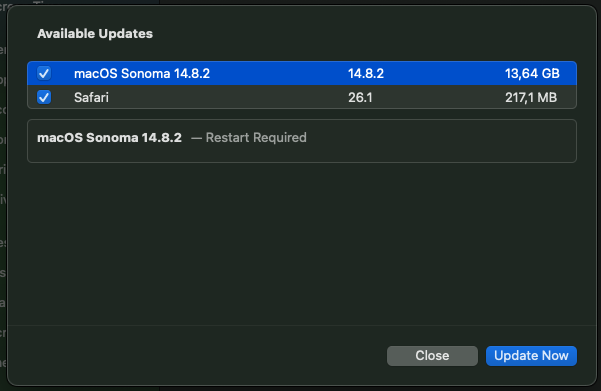Click bold macOS Sonoma 14.8.2 details title
The image size is (601, 391).
click(x=109, y=138)
